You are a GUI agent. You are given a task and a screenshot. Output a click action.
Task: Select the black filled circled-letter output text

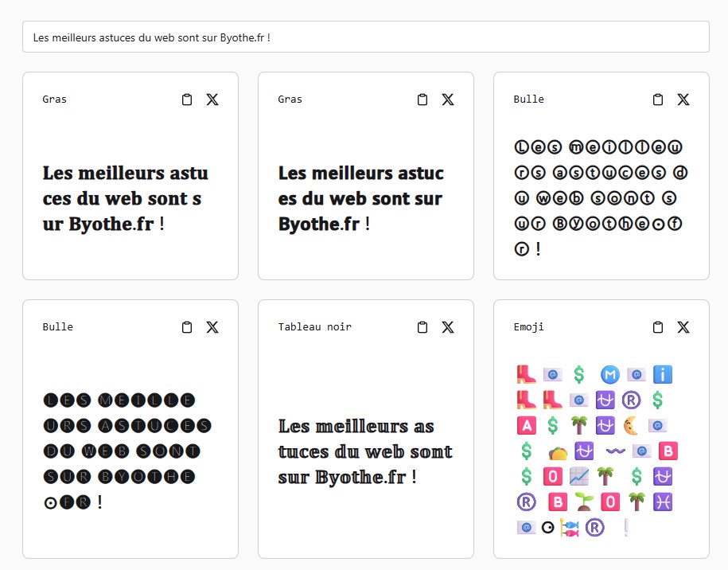pyautogui.click(x=127, y=451)
